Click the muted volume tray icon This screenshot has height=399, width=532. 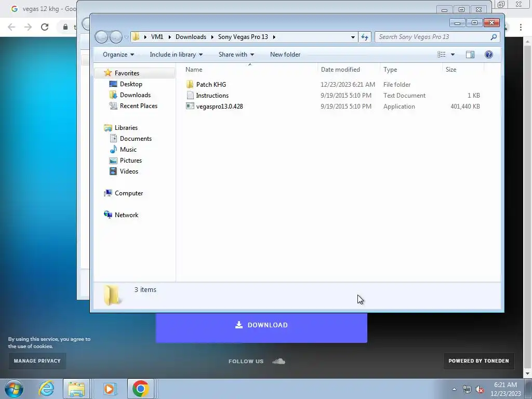(x=480, y=389)
